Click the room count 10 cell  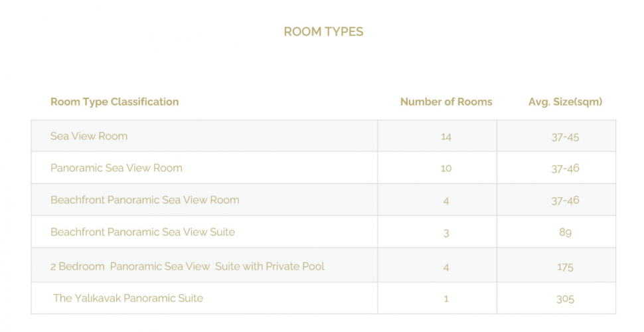tap(445, 169)
